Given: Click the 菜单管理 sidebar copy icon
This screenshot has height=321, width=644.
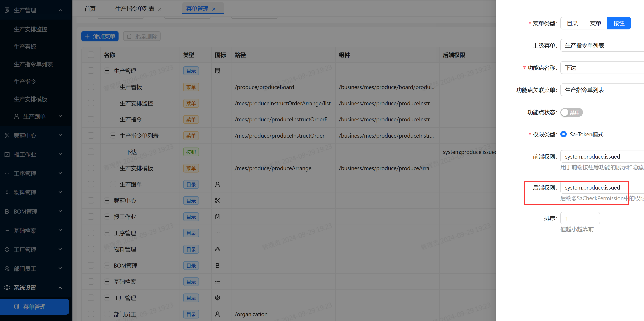Looking at the screenshot, I should point(16,306).
